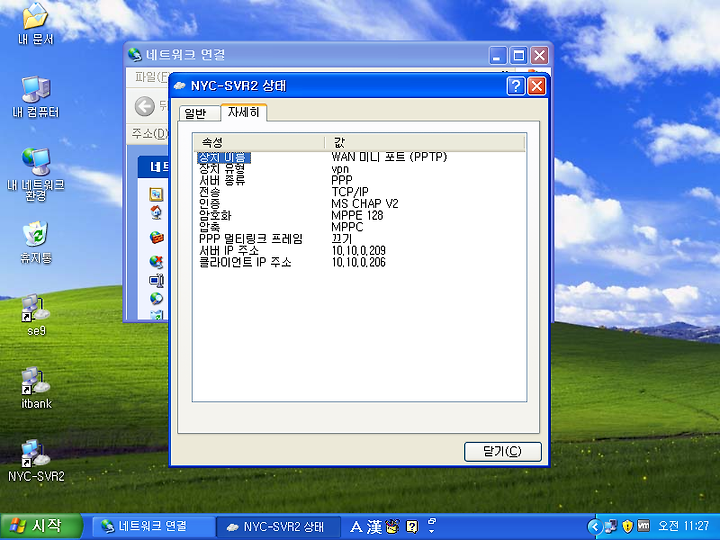Click the security shield tray icon
This screenshot has height=540, width=720.
pos(627,526)
